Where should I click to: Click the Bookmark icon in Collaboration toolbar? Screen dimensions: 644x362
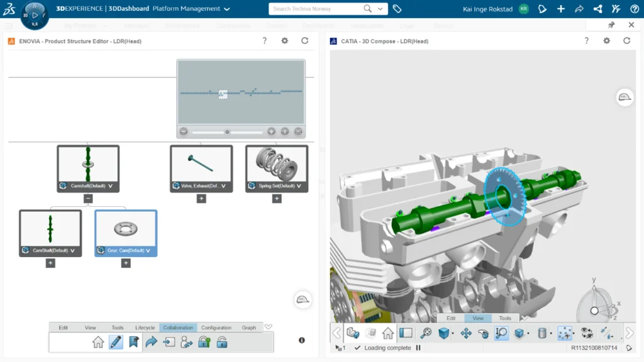pos(133,342)
